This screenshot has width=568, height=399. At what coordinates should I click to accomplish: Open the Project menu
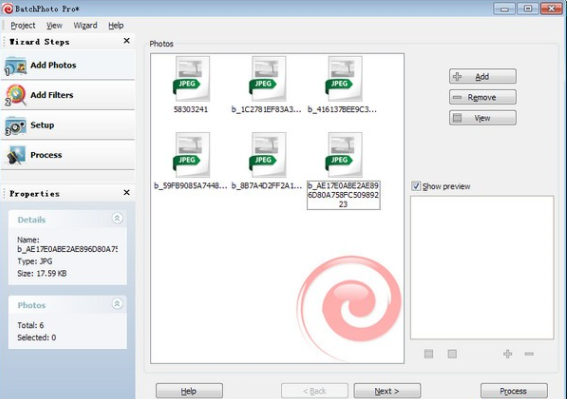[23, 25]
